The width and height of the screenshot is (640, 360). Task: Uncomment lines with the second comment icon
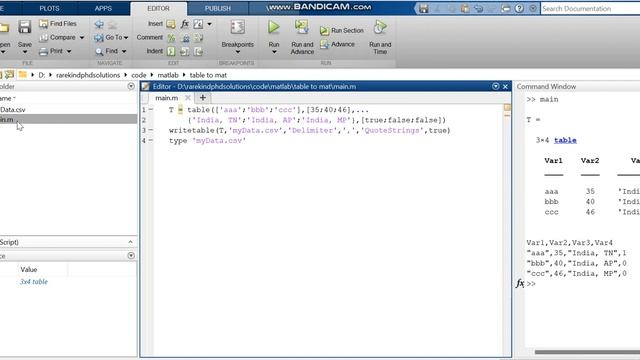[185, 38]
